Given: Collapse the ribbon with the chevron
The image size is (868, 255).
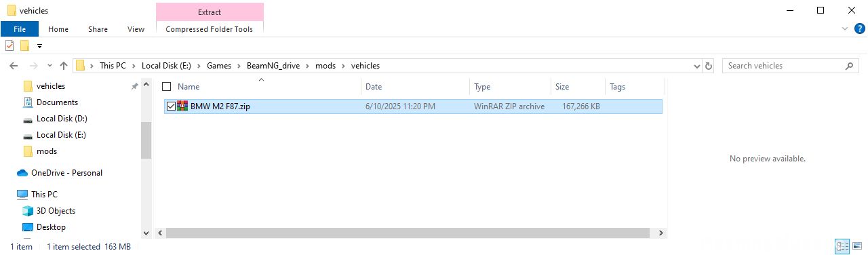Looking at the screenshot, I should (x=844, y=29).
